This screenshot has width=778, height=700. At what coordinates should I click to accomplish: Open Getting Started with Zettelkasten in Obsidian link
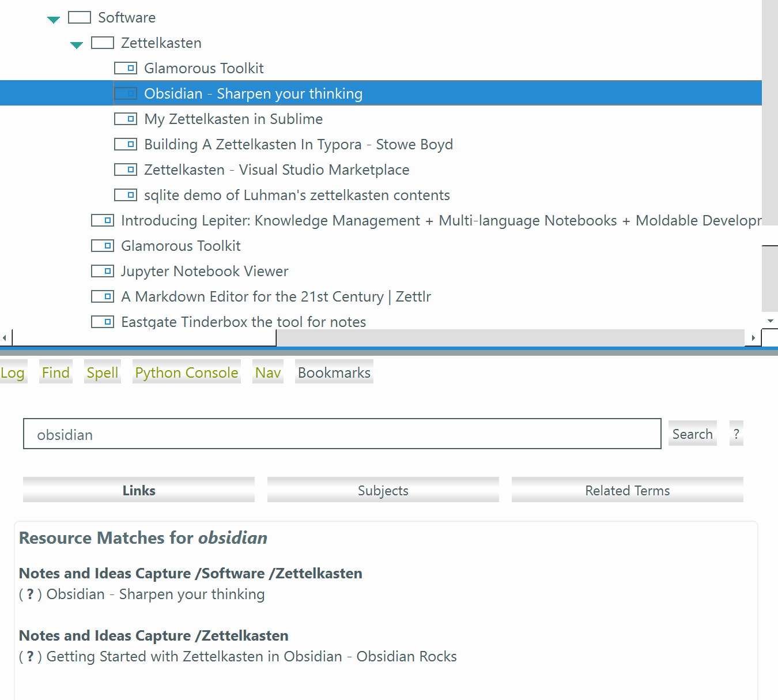(x=251, y=656)
